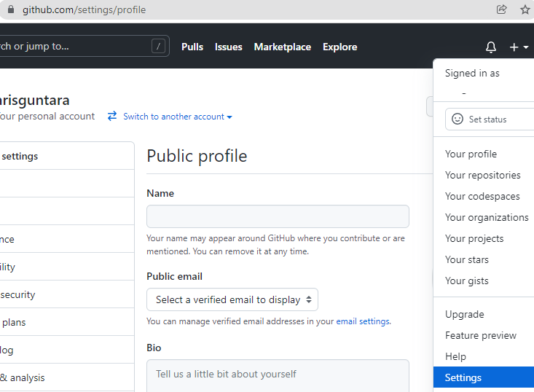The width and height of the screenshot is (534, 392).
Task: Click the search or jump to field
Action: (84, 46)
